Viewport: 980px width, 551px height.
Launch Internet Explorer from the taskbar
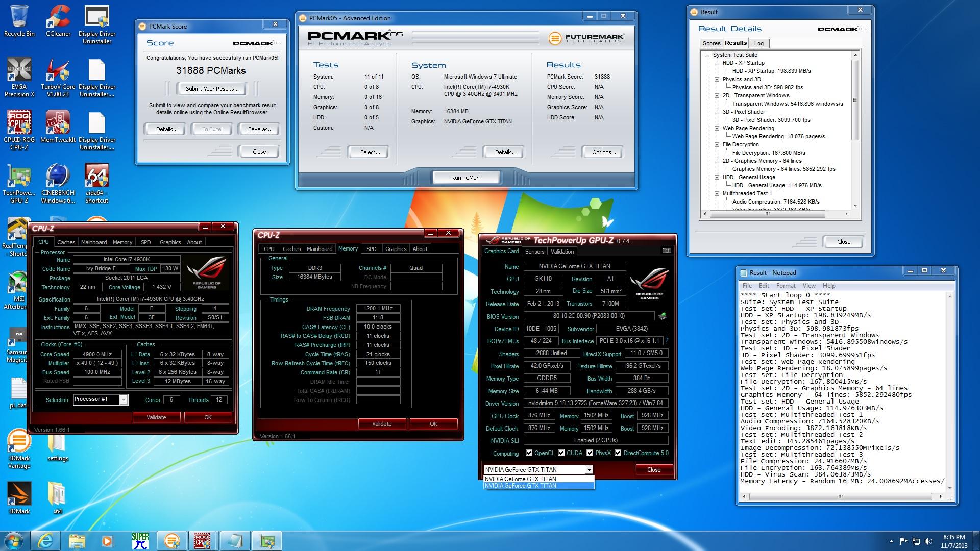point(45,540)
